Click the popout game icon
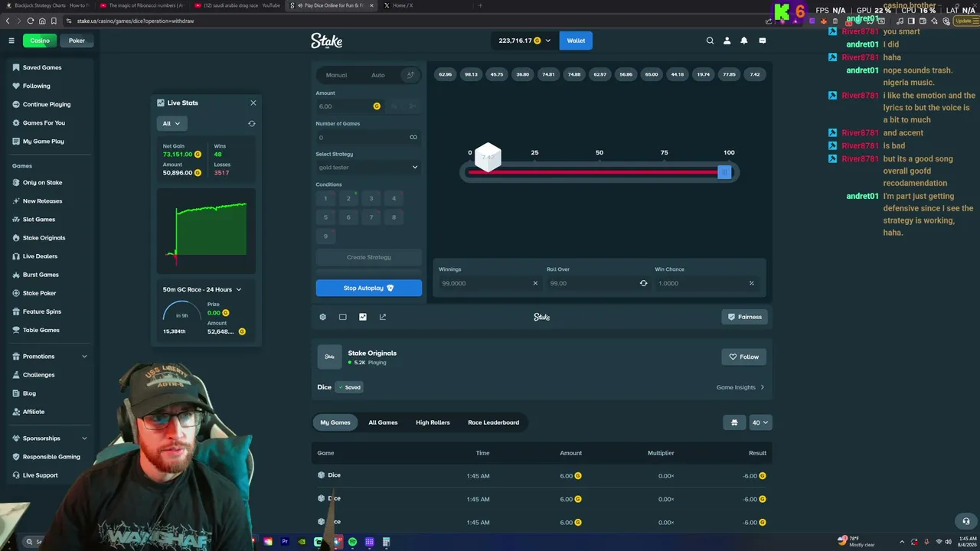 (383, 317)
